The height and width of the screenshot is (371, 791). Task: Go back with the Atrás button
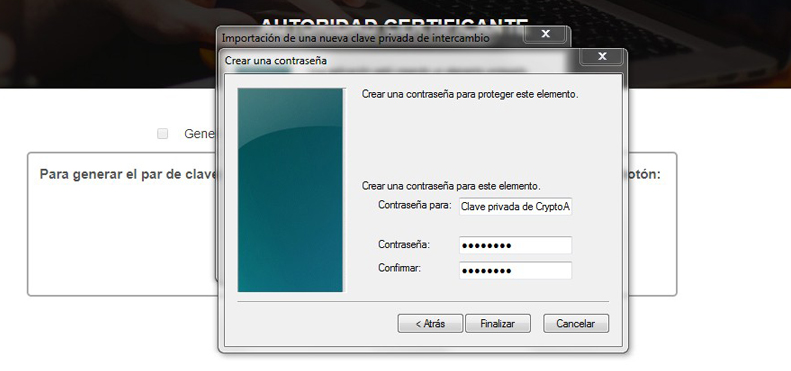(430, 324)
